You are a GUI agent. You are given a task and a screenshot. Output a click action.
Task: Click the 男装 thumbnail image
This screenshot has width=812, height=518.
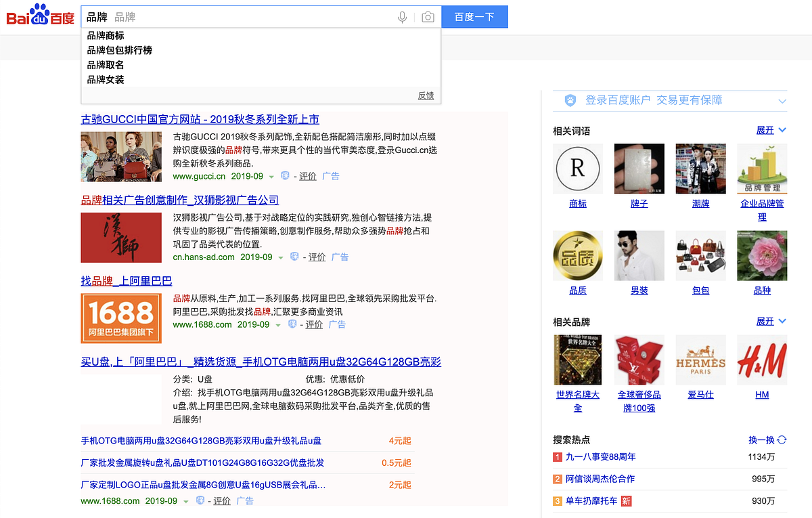coord(639,256)
